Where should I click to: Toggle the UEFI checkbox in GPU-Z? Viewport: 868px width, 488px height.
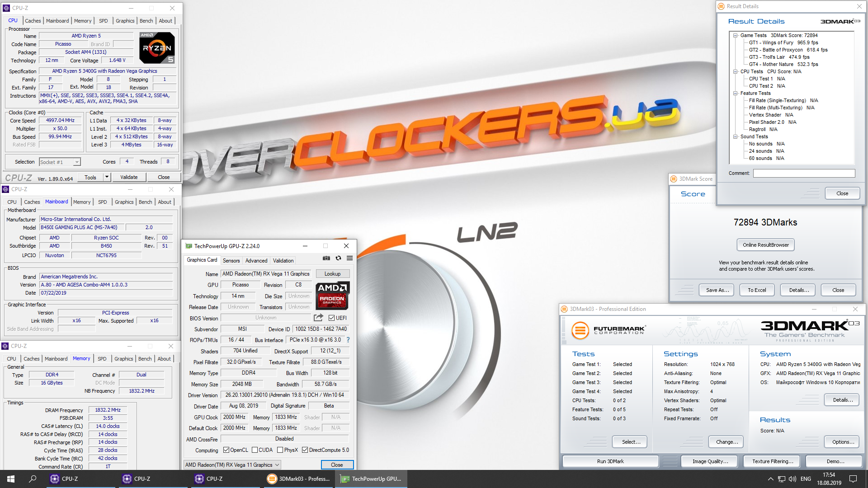tap(331, 318)
